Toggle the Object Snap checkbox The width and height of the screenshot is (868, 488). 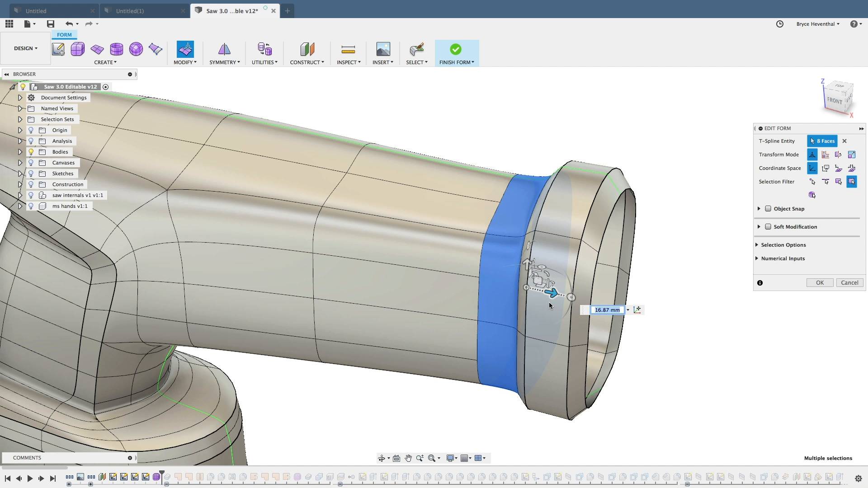(769, 209)
